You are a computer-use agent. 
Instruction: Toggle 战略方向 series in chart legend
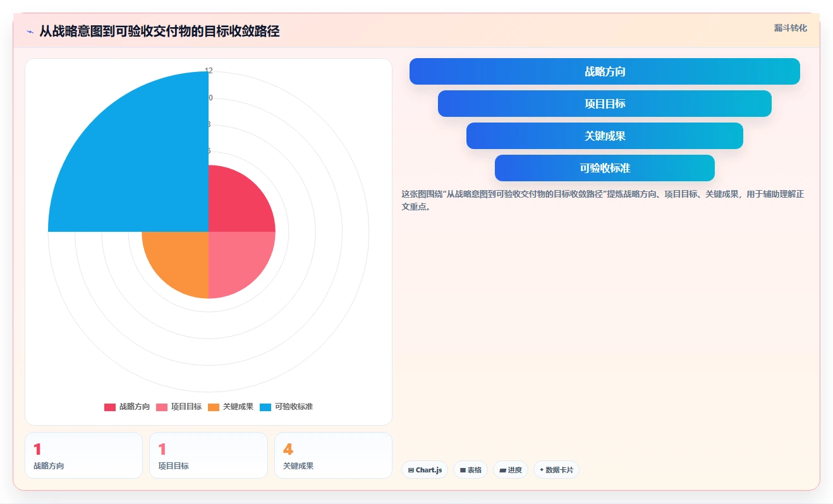(127, 407)
